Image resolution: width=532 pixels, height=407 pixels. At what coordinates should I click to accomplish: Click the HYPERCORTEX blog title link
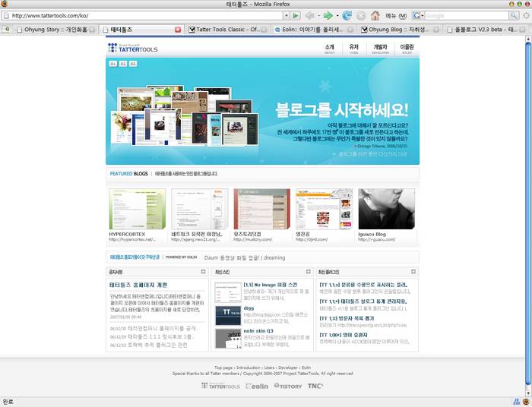(x=127, y=234)
